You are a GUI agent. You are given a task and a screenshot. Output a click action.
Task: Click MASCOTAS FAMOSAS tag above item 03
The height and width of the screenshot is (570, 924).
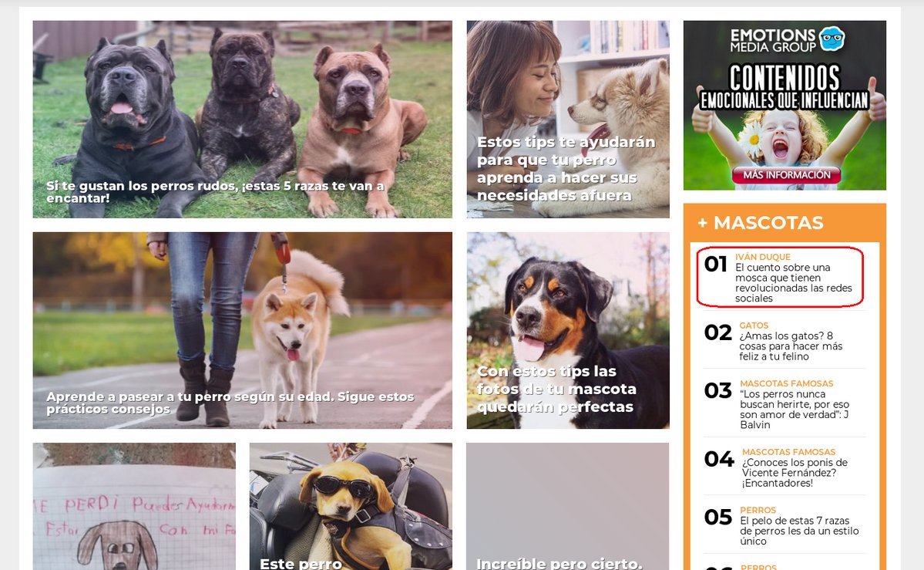point(787,383)
